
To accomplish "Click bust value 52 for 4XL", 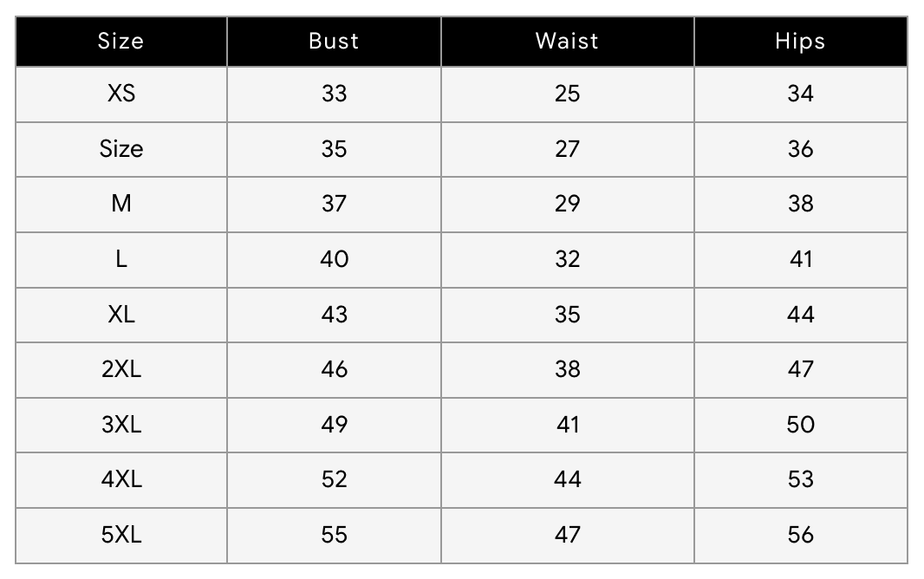I will 334,479.
